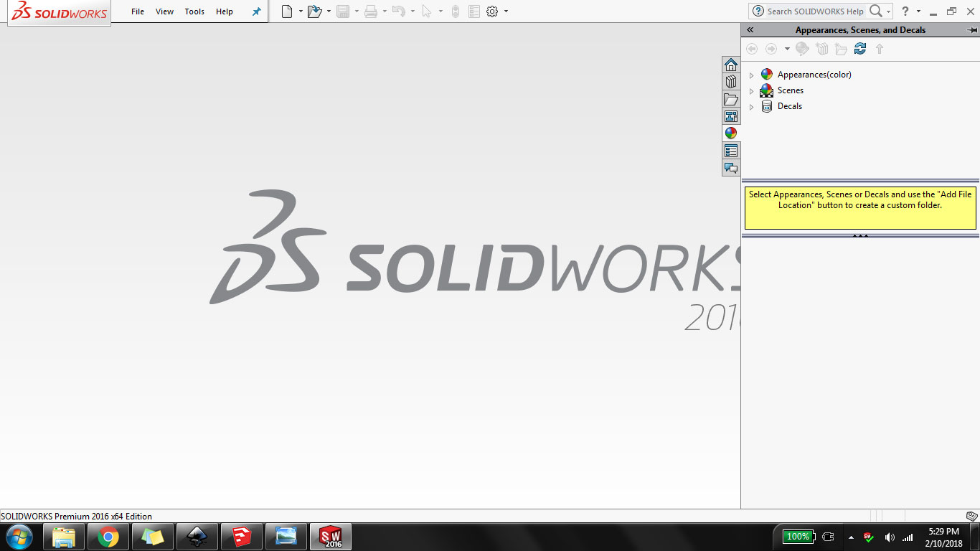Open the File menu

[x=138, y=11]
